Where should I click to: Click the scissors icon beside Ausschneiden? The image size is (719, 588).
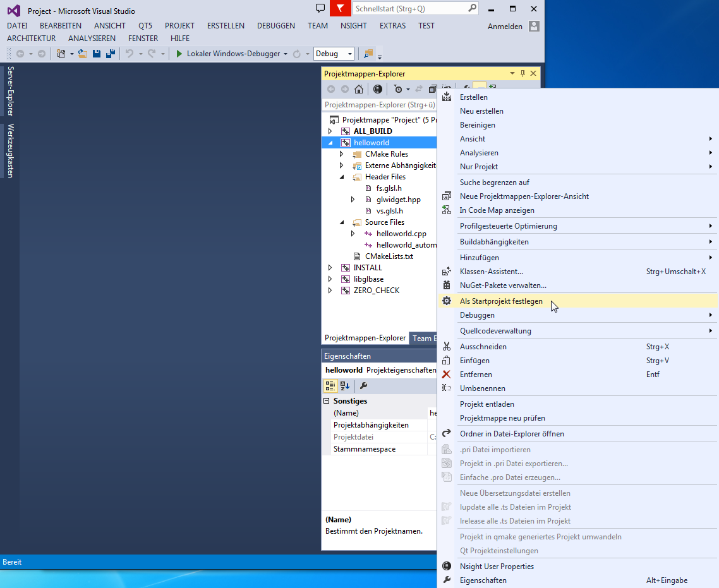coord(447,347)
